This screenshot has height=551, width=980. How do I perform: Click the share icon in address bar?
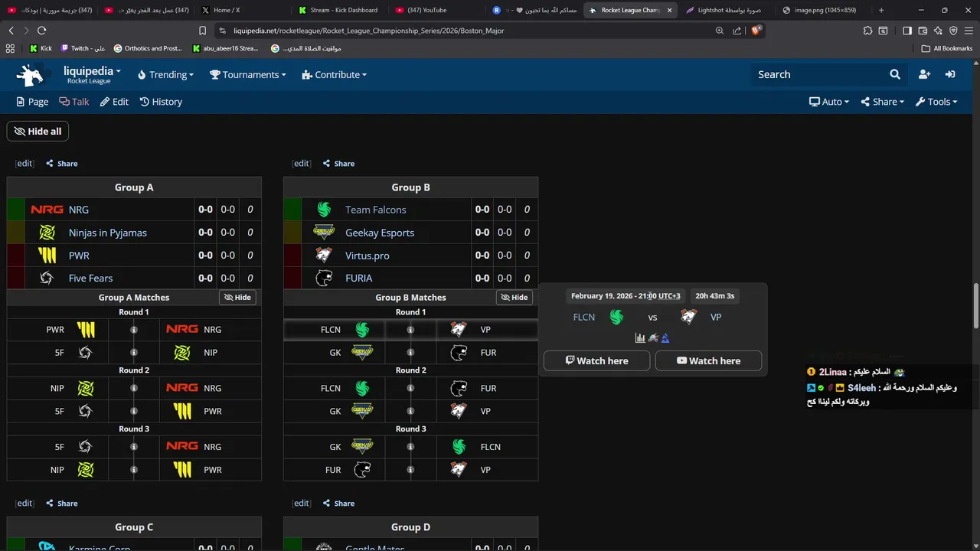coord(737,31)
